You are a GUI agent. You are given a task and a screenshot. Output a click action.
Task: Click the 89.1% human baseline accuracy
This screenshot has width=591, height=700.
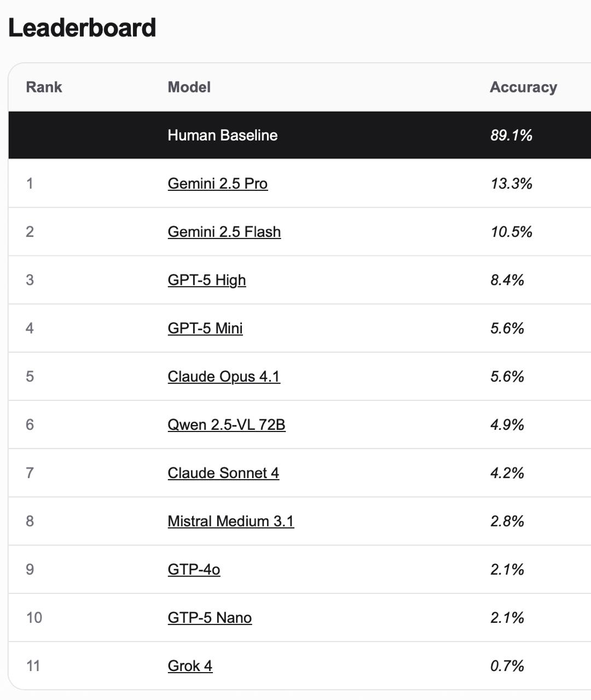pos(511,136)
